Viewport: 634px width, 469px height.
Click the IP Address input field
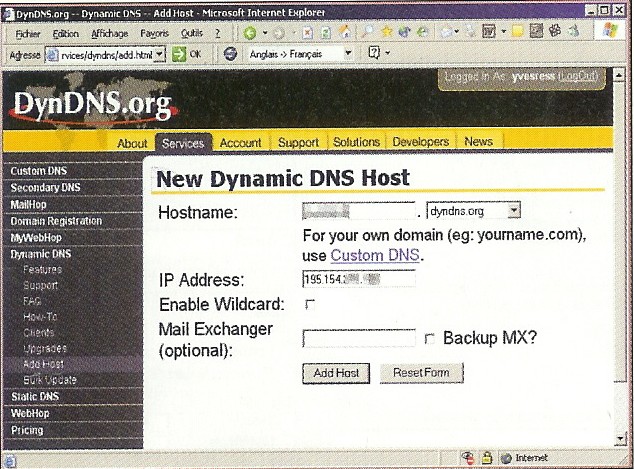(359, 279)
